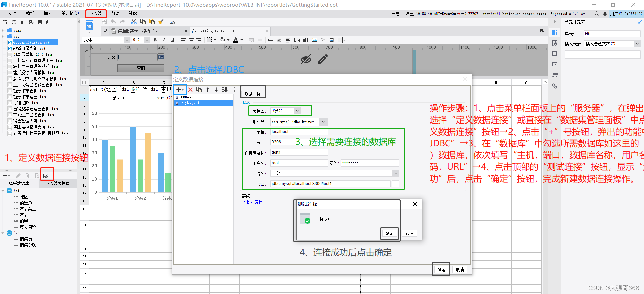Click the cell attributes icon in right sidebar
Screen dimensions: 644x294
pos(555,43)
